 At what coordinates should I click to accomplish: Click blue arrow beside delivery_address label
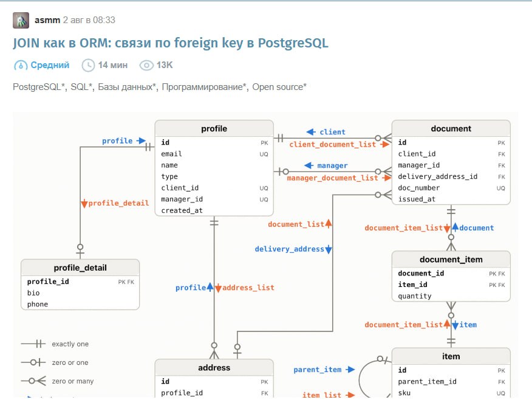pos(328,249)
